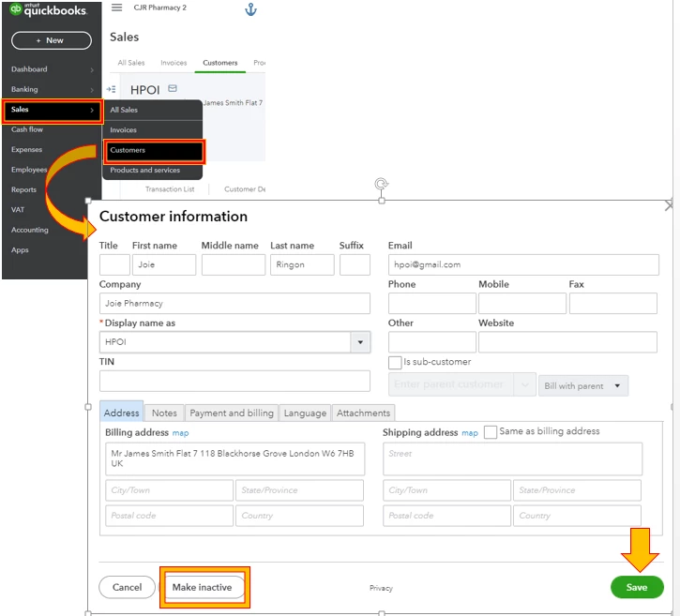Image resolution: width=680 pixels, height=616 pixels.
Task: Open the parent customer dropdown
Action: (524, 385)
